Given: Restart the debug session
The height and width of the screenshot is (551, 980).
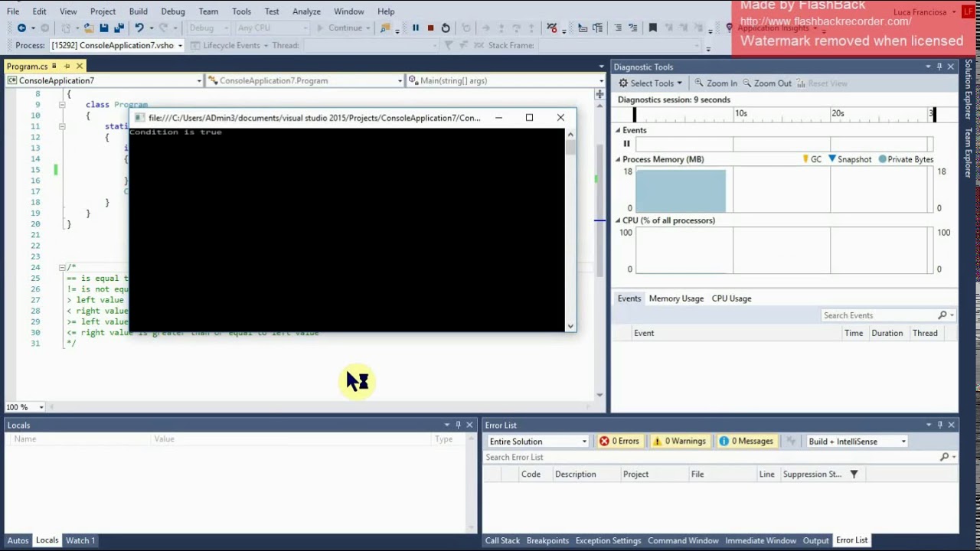Looking at the screenshot, I should pos(446,28).
